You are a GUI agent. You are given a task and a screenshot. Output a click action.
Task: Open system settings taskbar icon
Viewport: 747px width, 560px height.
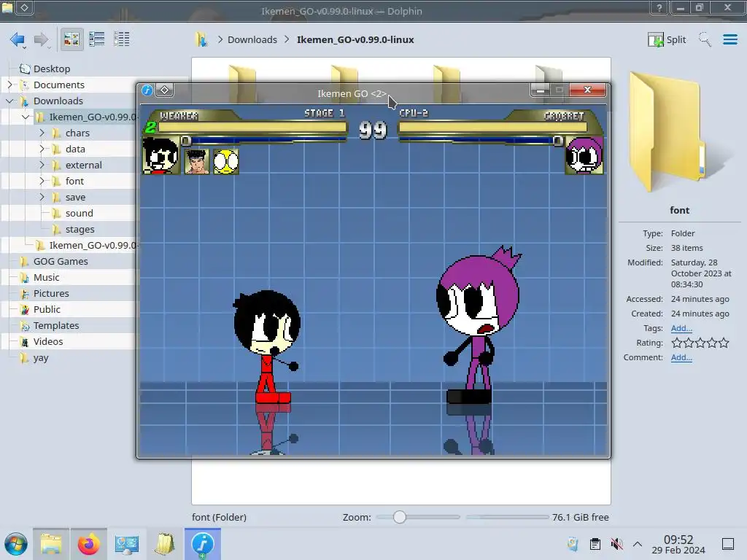point(126,544)
